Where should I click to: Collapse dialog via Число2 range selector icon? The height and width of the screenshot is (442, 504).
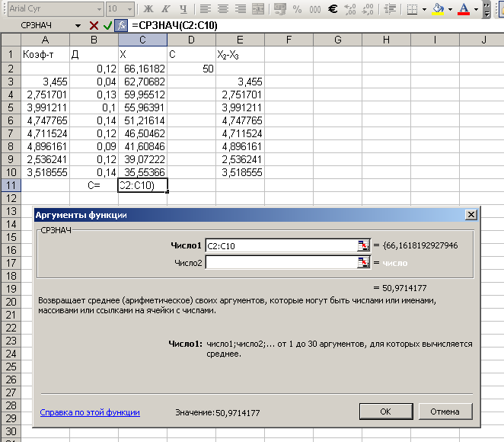point(364,262)
